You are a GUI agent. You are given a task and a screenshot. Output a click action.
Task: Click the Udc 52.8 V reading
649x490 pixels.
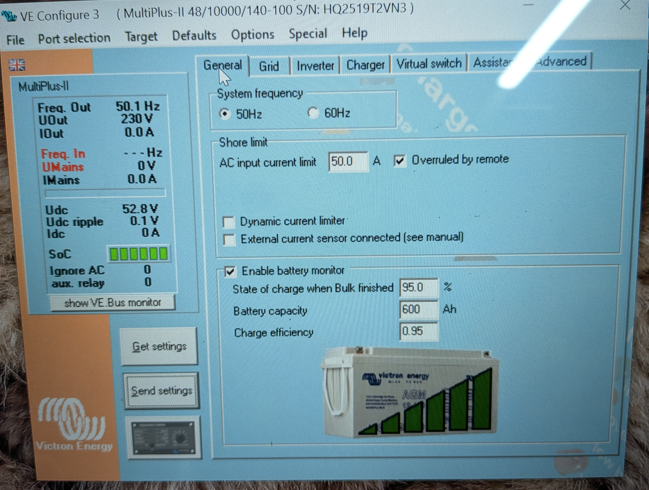pyautogui.click(x=102, y=209)
